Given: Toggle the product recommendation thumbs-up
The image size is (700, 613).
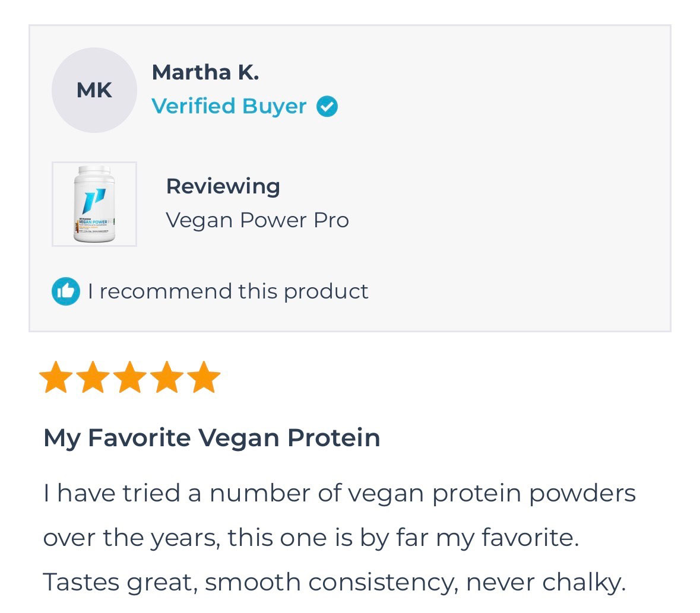Looking at the screenshot, I should [x=66, y=291].
